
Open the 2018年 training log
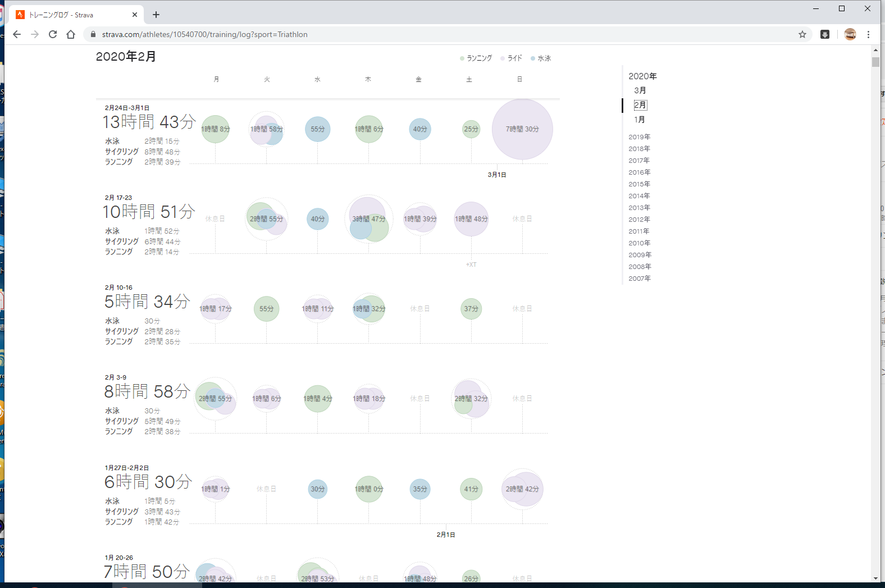[x=639, y=149]
